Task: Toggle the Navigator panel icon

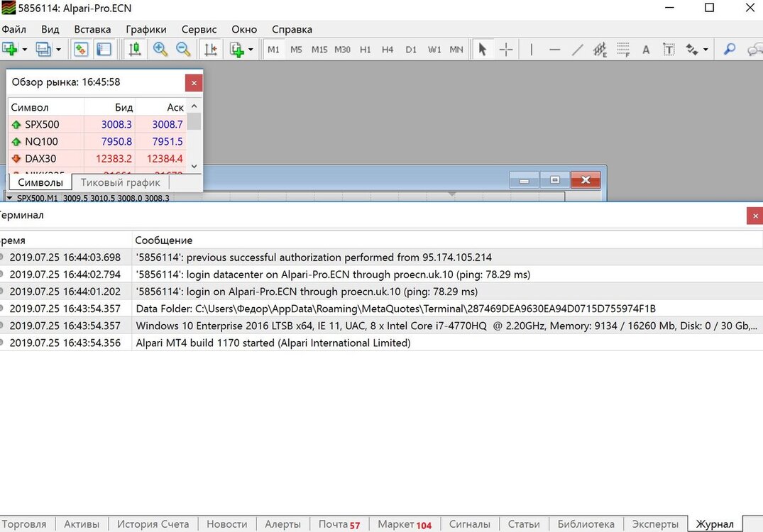Action: (104, 49)
